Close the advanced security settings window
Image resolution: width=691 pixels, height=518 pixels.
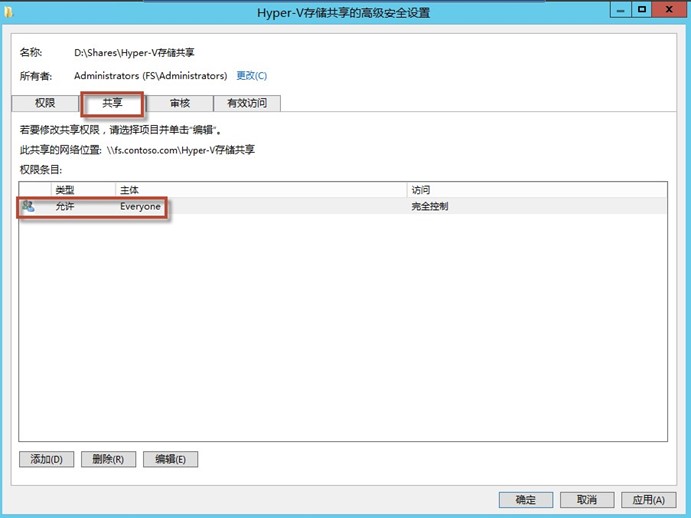(669, 10)
